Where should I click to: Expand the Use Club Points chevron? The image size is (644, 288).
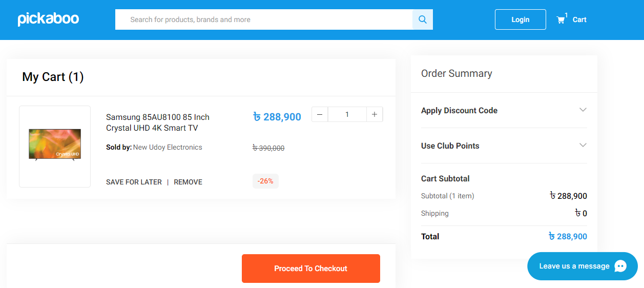583,146
